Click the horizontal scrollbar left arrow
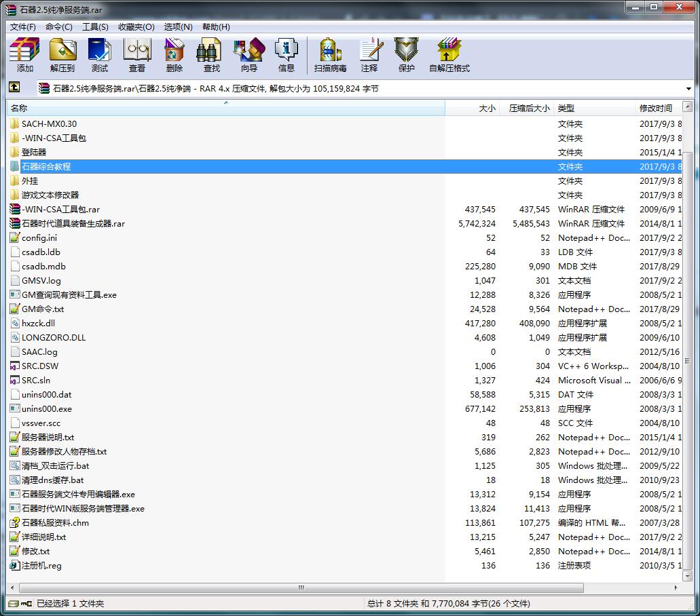 (x=12, y=588)
